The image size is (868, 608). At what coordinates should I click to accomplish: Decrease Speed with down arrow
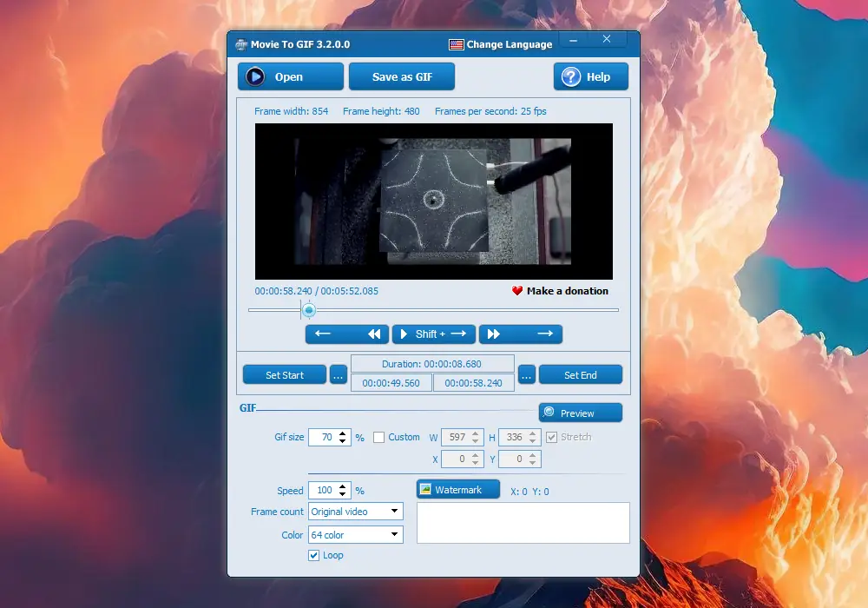[x=343, y=494]
